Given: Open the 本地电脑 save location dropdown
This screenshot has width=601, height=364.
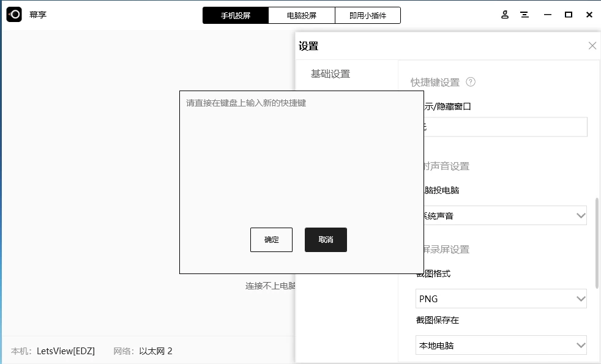Looking at the screenshot, I should [501, 345].
